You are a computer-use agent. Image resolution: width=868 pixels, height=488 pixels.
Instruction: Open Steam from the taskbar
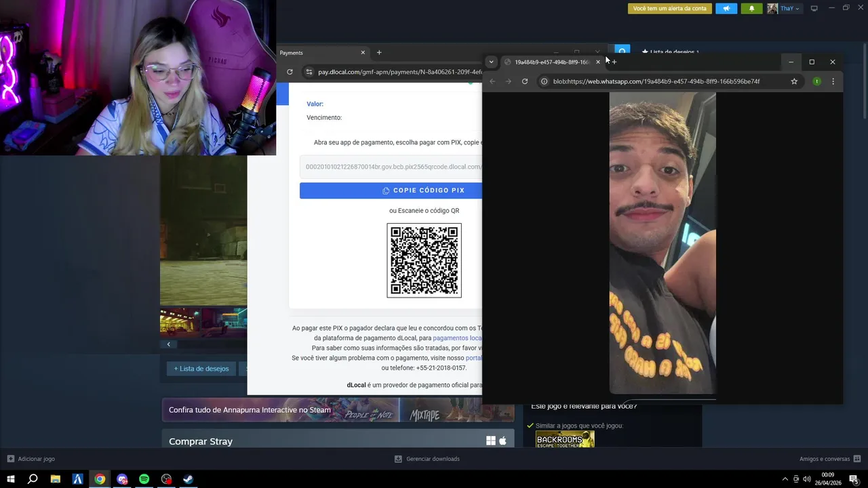[189, 479]
